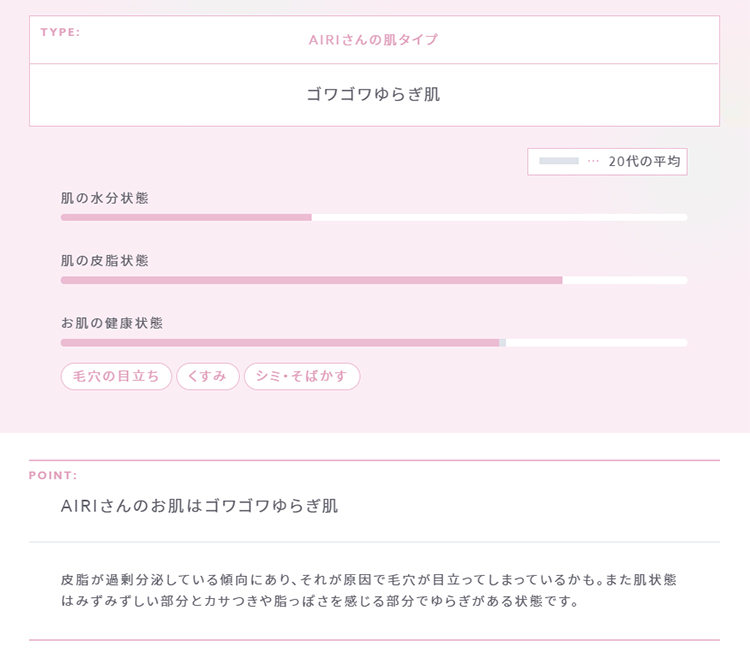Click the AIRIさんの肌タイプ header title
Image resolution: width=750 pixels, height=664 pixels.
coord(373,40)
